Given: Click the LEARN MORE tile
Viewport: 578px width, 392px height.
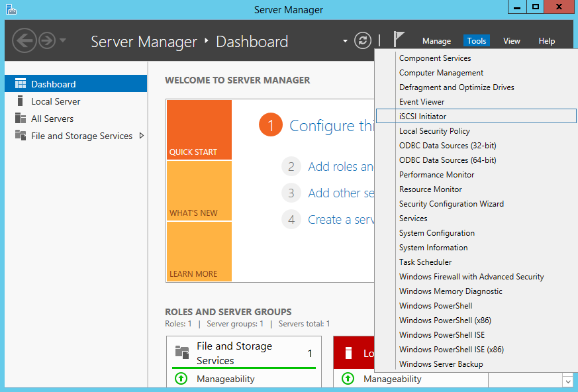Looking at the screenshot, I should [199, 252].
